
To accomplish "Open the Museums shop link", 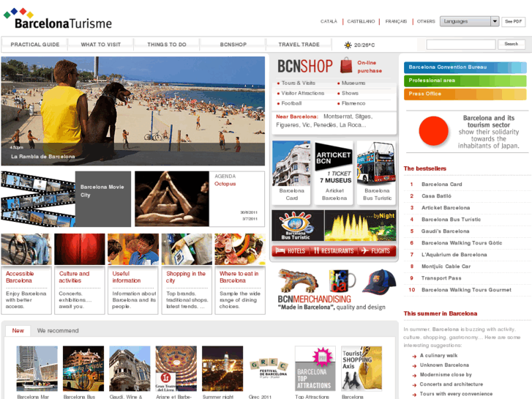I will coord(353,83).
